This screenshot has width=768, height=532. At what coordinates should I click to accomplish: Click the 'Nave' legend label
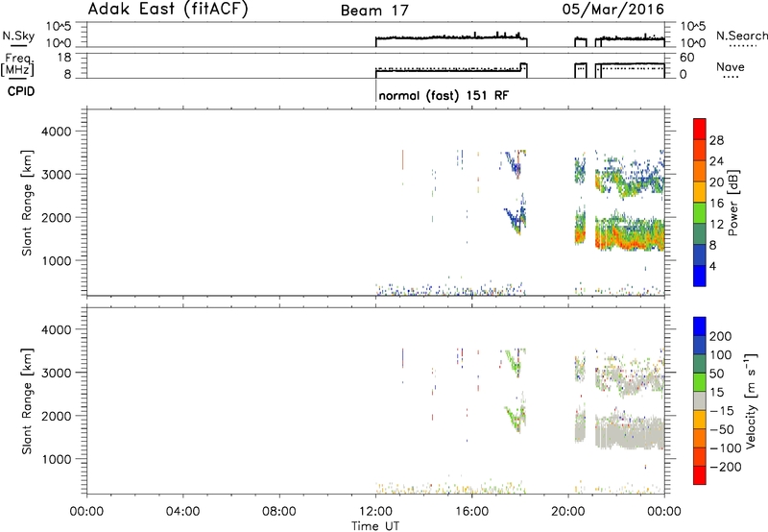tap(731, 66)
